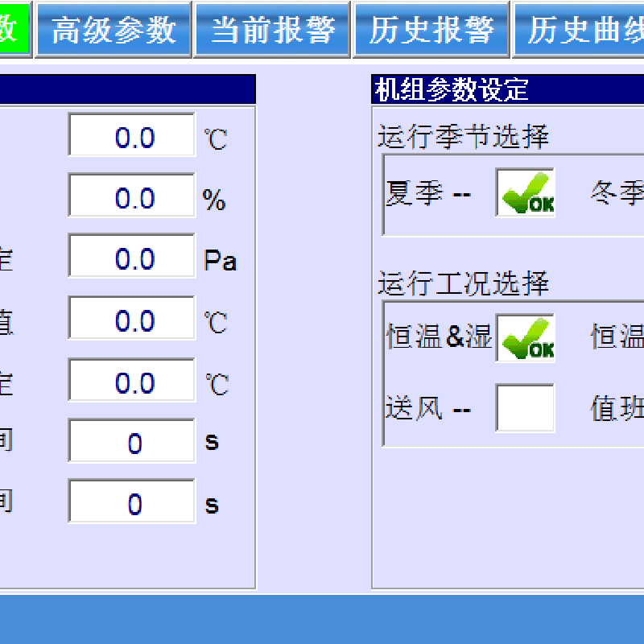Click the Pa pressure value field

coord(132,258)
